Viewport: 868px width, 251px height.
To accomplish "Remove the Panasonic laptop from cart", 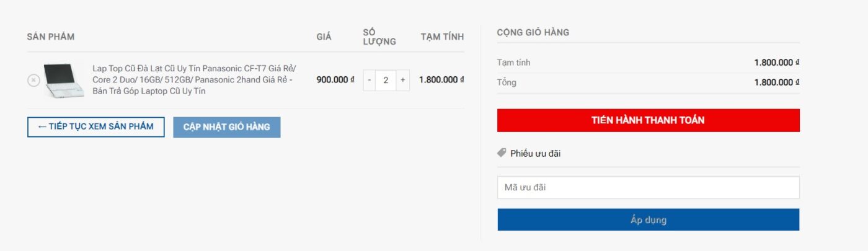I will pos(33,80).
